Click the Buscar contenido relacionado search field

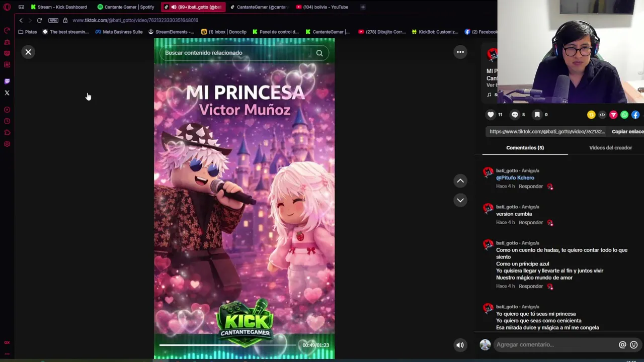point(236,53)
